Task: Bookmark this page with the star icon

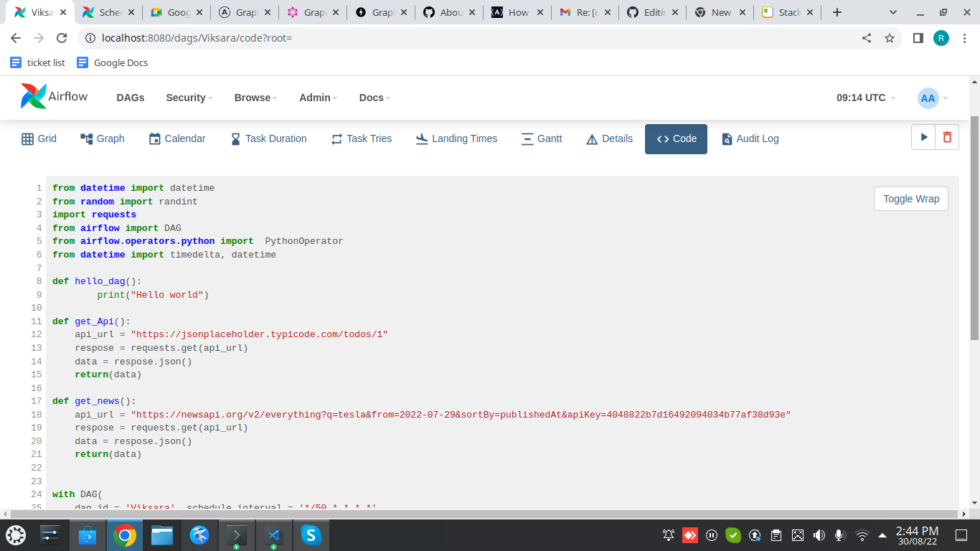Action: click(x=890, y=38)
